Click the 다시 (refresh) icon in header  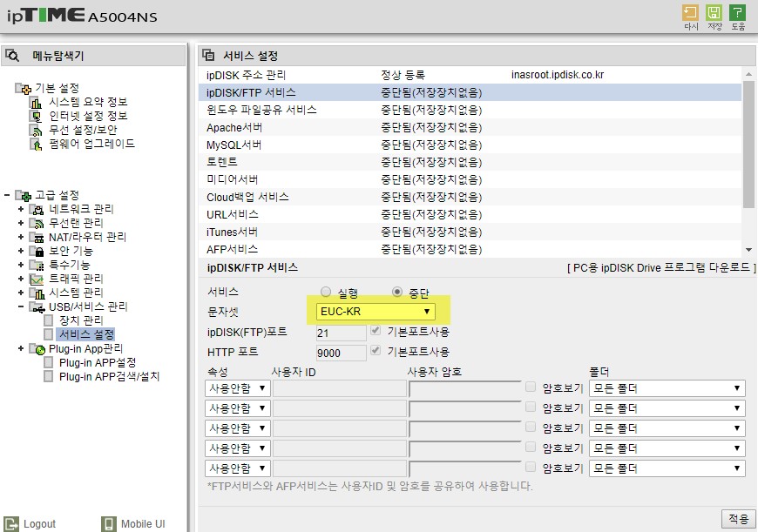(x=690, y=13)
